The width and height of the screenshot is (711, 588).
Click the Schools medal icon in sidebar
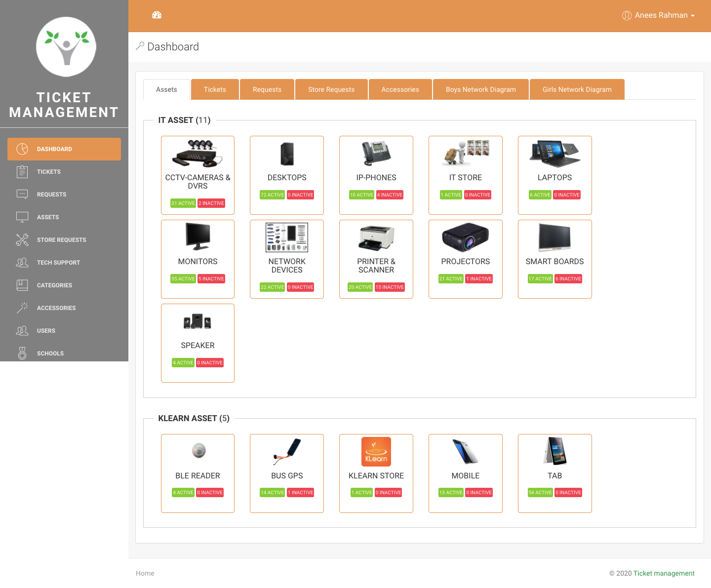point(22,353)
